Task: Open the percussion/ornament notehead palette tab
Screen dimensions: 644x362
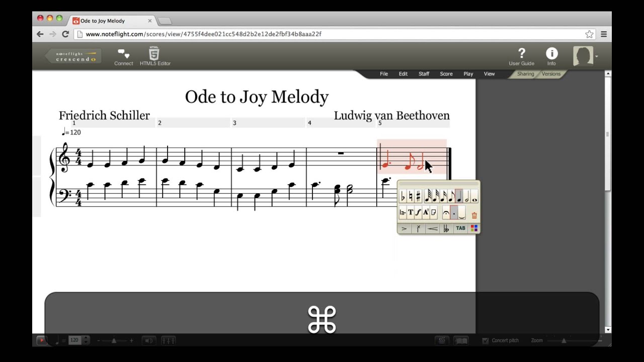Action: tap(419, 228)
